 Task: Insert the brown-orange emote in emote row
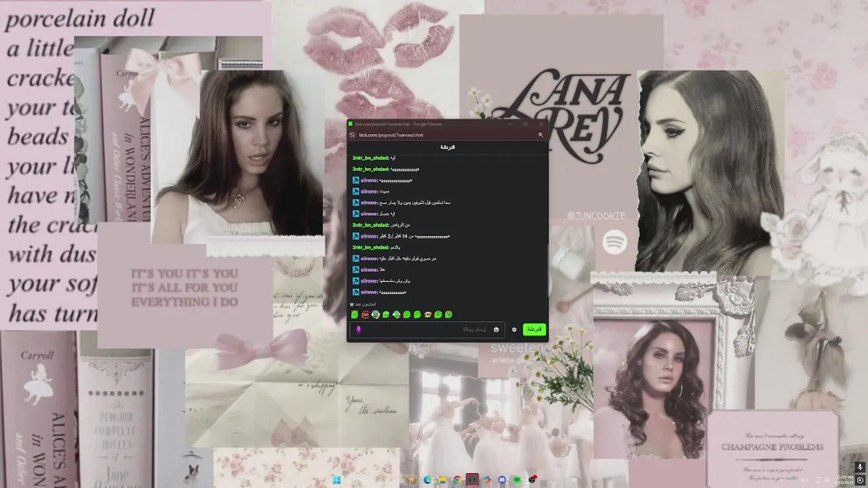click(428, 314)
